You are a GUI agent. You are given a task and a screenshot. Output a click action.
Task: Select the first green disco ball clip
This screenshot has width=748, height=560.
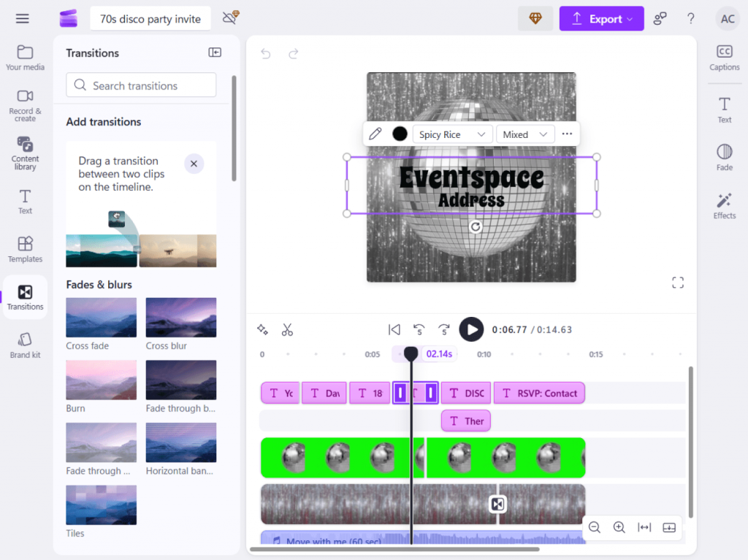coord(342,458)
